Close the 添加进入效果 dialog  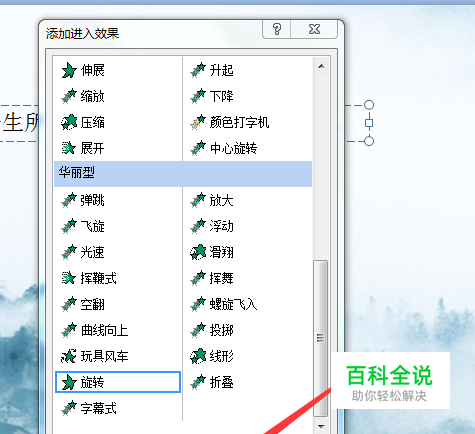(314, 29)
